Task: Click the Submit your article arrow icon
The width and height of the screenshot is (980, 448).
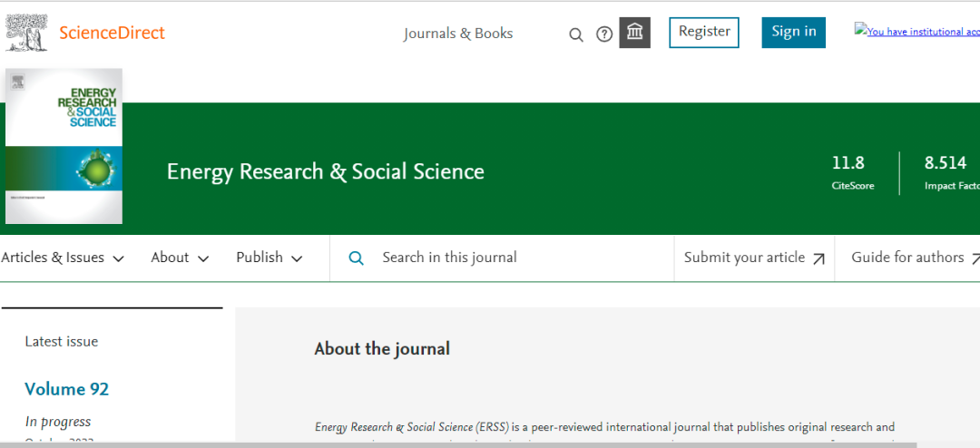Action: [818, 258]
